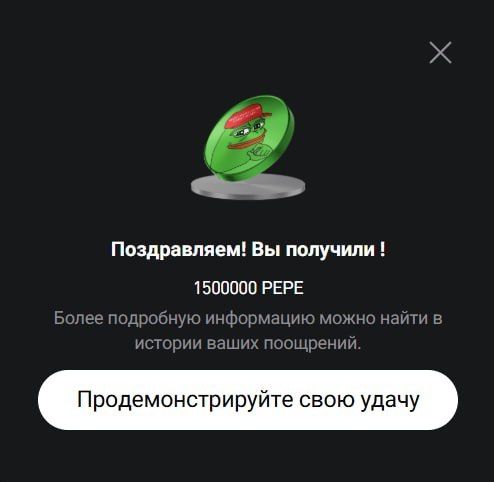
Task: Click 'истории ваших поощрений' text
Action: 248,343
